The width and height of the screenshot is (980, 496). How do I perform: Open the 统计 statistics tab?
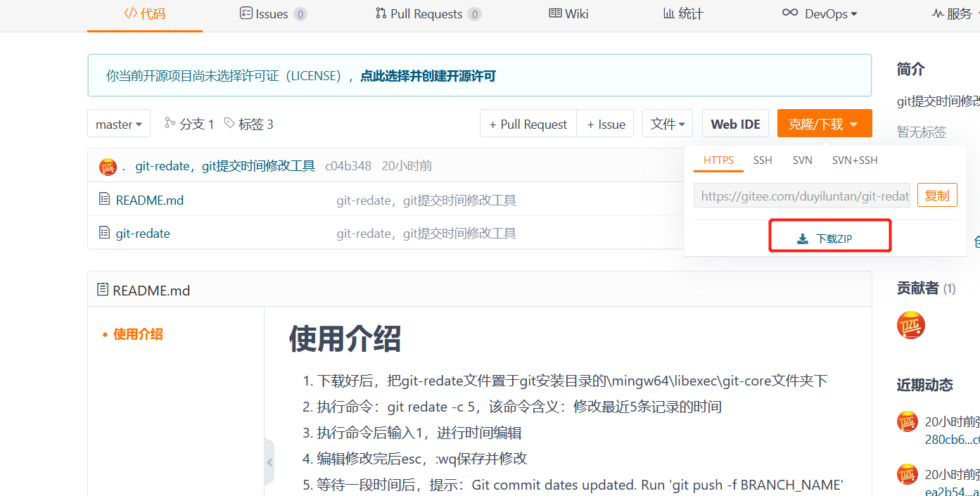tap(683, 13)
